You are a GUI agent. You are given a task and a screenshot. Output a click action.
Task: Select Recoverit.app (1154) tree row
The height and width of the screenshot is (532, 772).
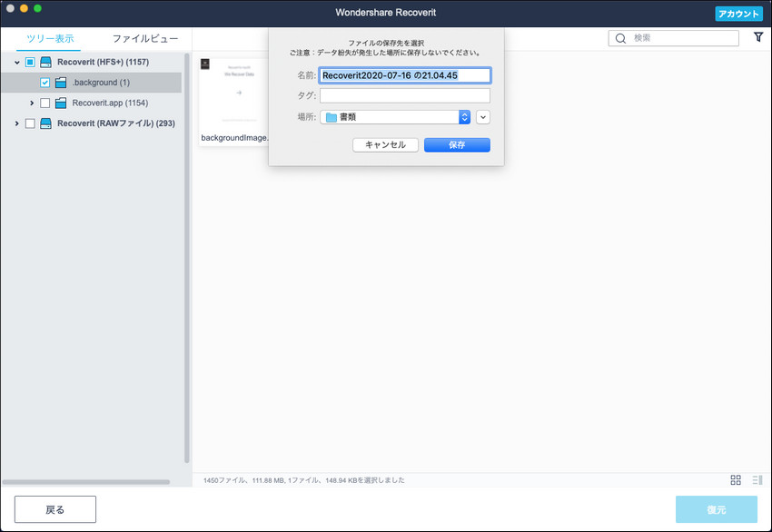(91, 103)
